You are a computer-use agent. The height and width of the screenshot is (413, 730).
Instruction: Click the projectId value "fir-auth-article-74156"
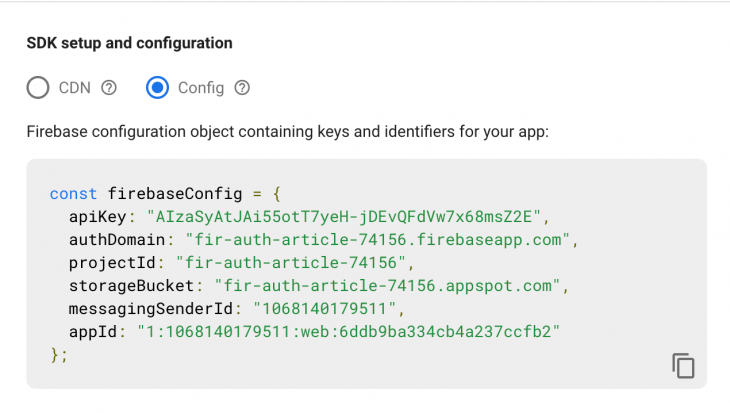coord(291,263)
